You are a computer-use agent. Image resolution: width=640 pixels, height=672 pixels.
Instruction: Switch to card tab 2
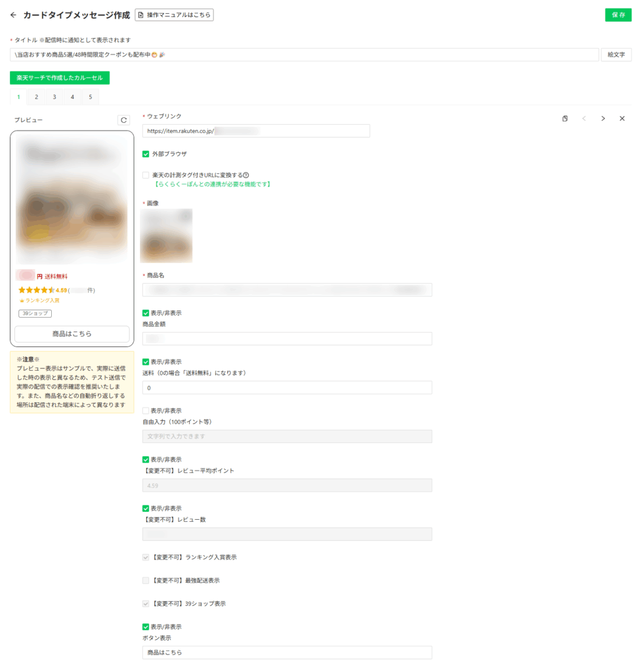[x=37, y=97]
